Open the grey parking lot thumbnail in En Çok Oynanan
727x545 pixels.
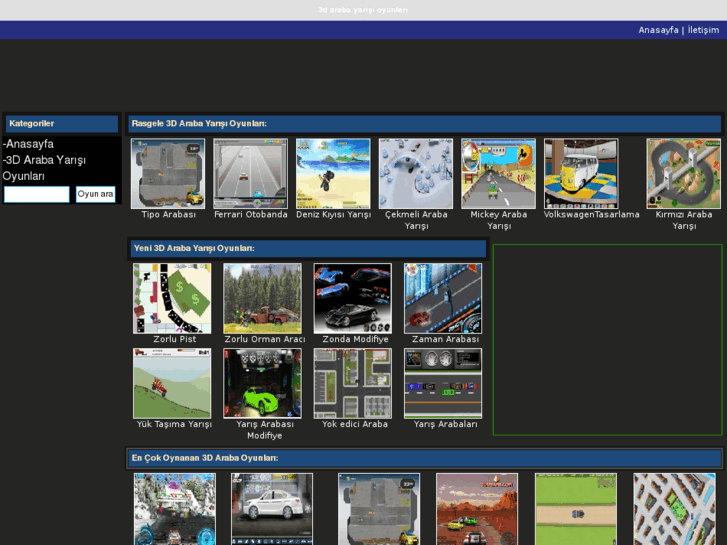pos(379,509)
